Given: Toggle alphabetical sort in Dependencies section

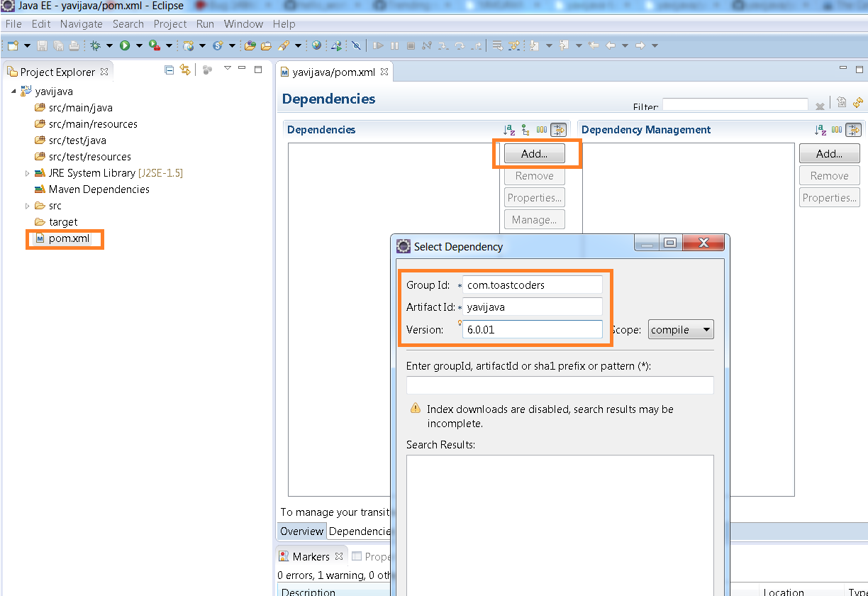Looking at the screenshot, I should pos(509,130).
